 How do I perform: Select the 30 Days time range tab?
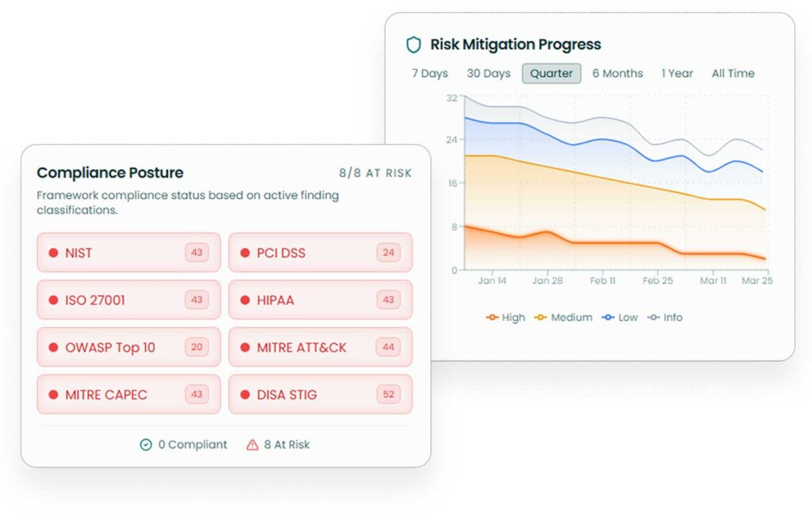(x=488, y=74)
